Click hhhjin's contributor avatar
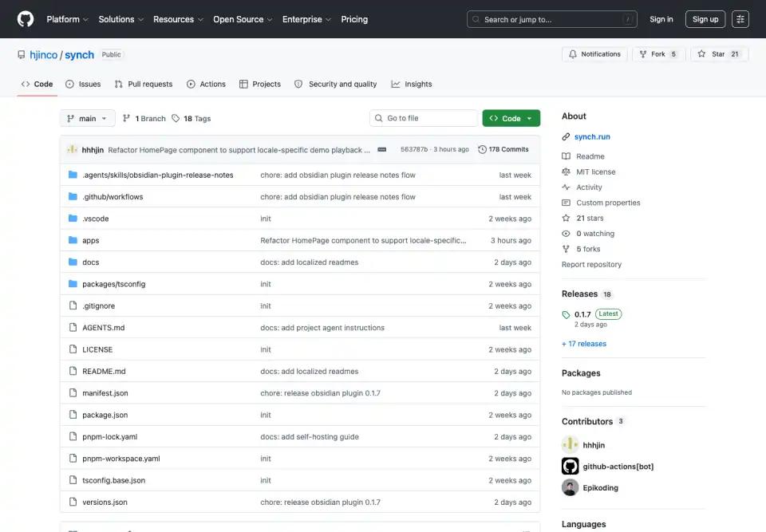 (570, 444)
